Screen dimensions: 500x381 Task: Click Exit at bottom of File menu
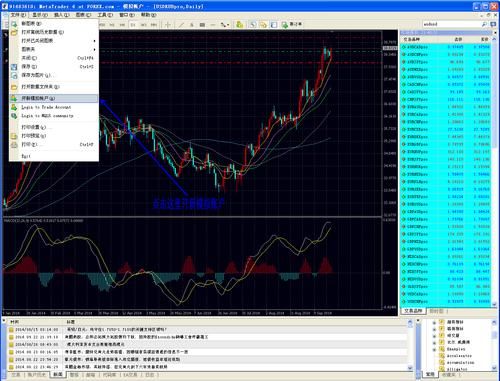(26, 156)
